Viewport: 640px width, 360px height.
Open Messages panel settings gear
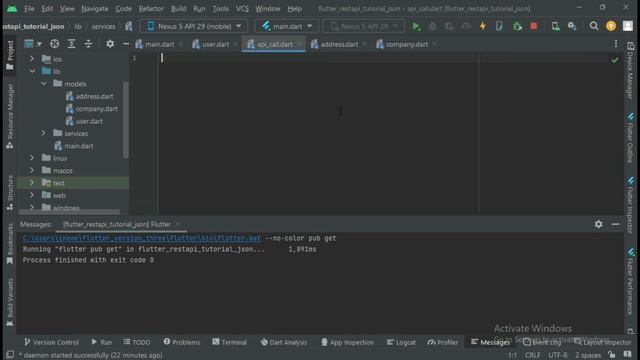[598, 224]
